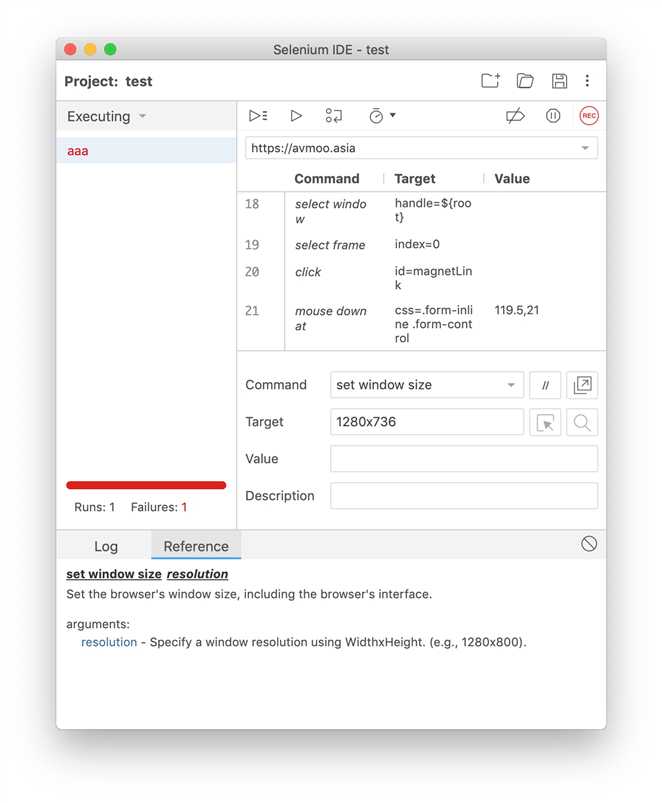Click Project: test title
Viewport: 662px width, 803px height.
pos(109,81)
